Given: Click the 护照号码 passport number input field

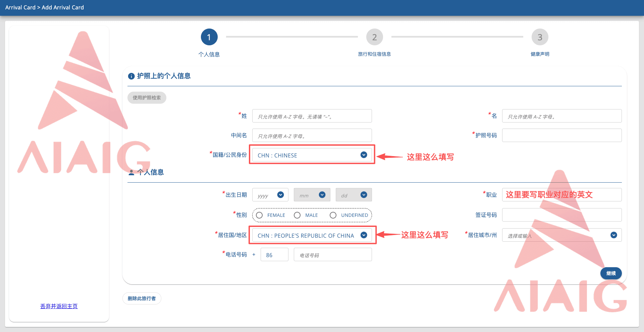Looking at the screenshot, I should point(562,135).
